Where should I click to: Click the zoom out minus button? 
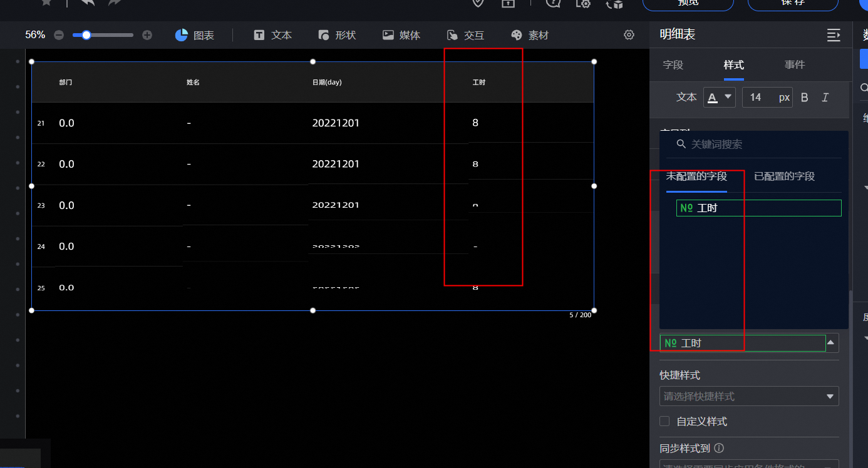59,35
